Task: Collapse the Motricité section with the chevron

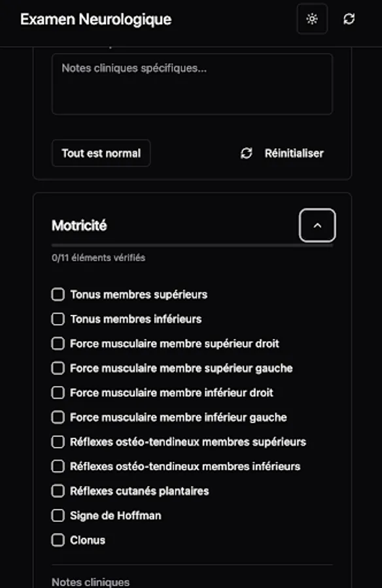Action: coord(317,225)
